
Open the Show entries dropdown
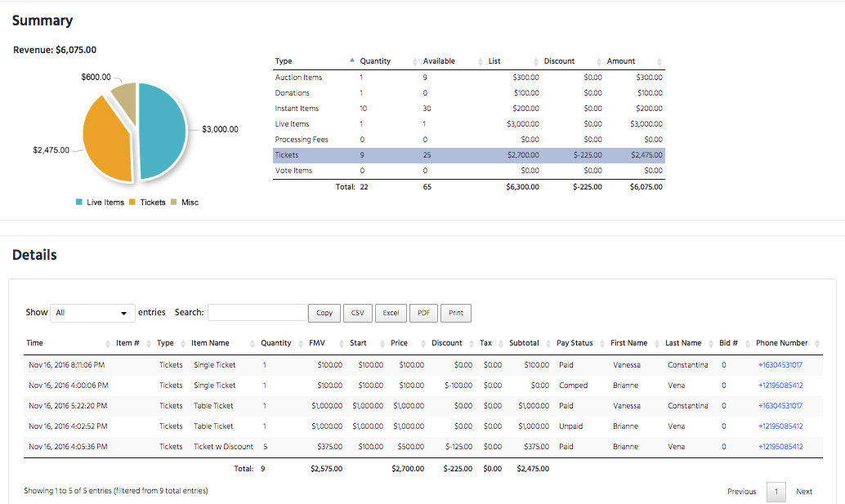point(92,313)
